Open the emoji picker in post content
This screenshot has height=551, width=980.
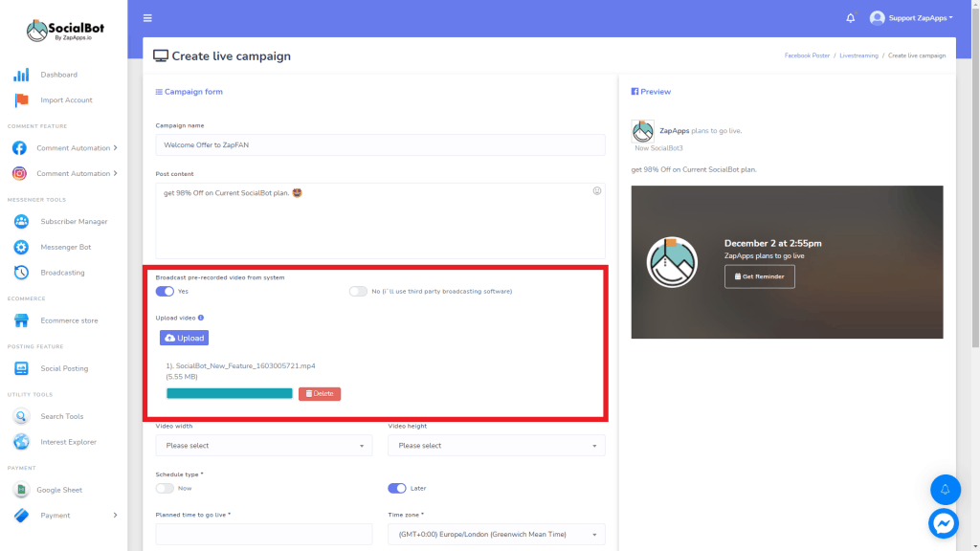point(597,191)
